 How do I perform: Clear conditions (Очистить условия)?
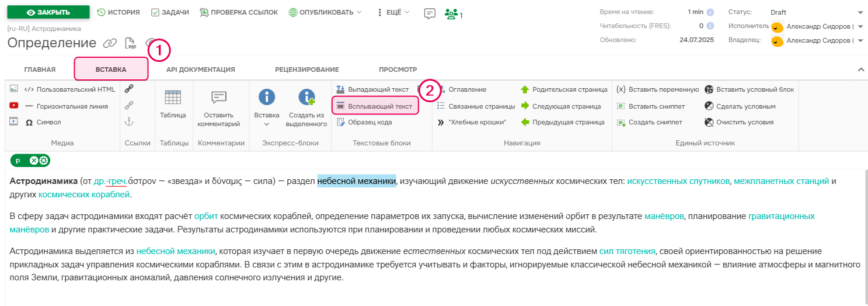point(739,122)
